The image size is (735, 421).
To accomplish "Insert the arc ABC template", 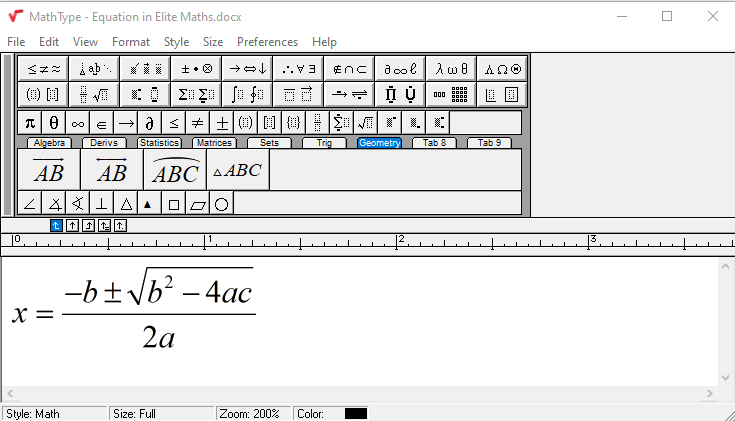I will point(175,170).
